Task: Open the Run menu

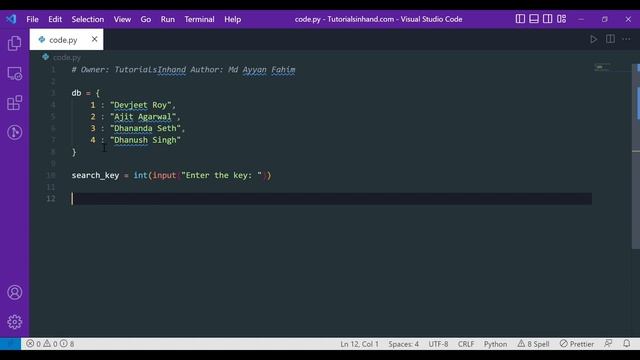Action: [167, 19]
